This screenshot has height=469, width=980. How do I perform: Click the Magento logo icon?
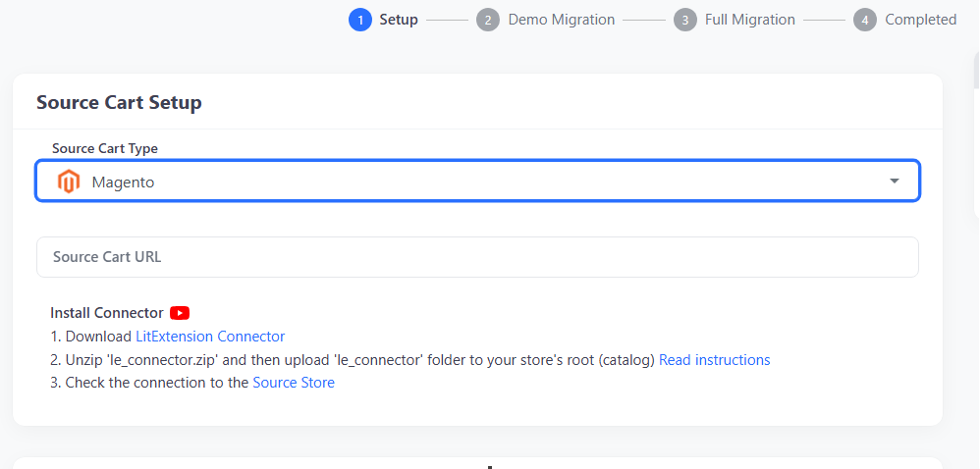pyautogui.click(x=68, y=182)
